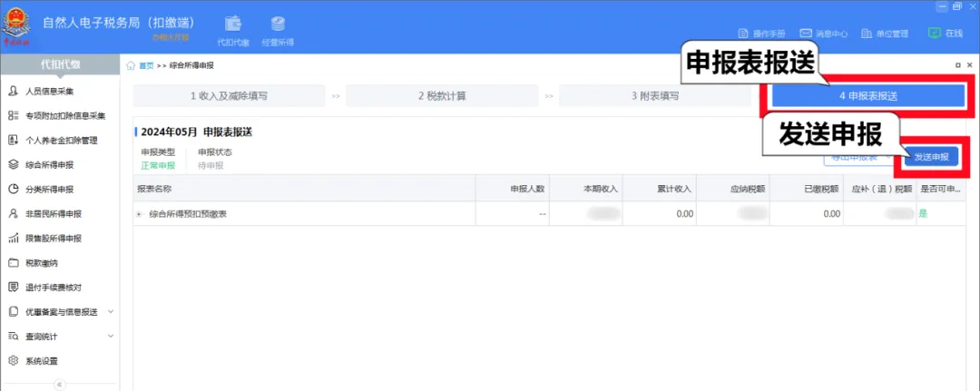Click the 申报人数 column header
Screen dimensions: 980x391
(513, 188)
